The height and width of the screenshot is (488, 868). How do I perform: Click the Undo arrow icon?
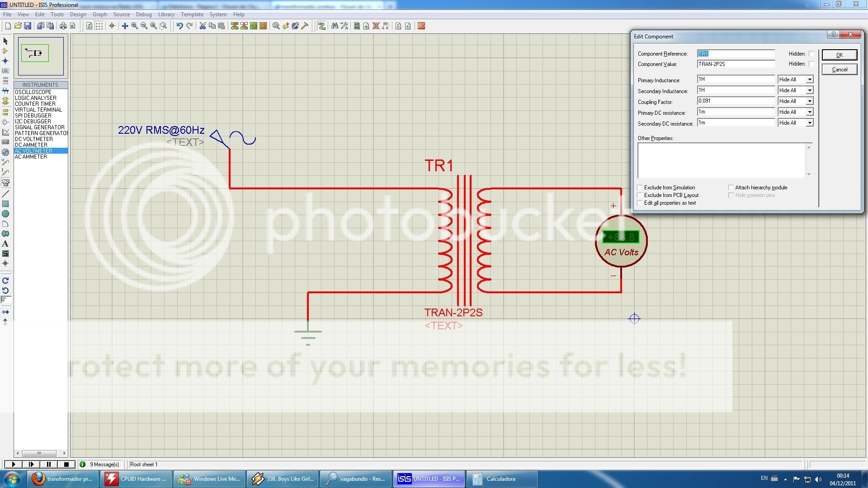pos(179,26)
